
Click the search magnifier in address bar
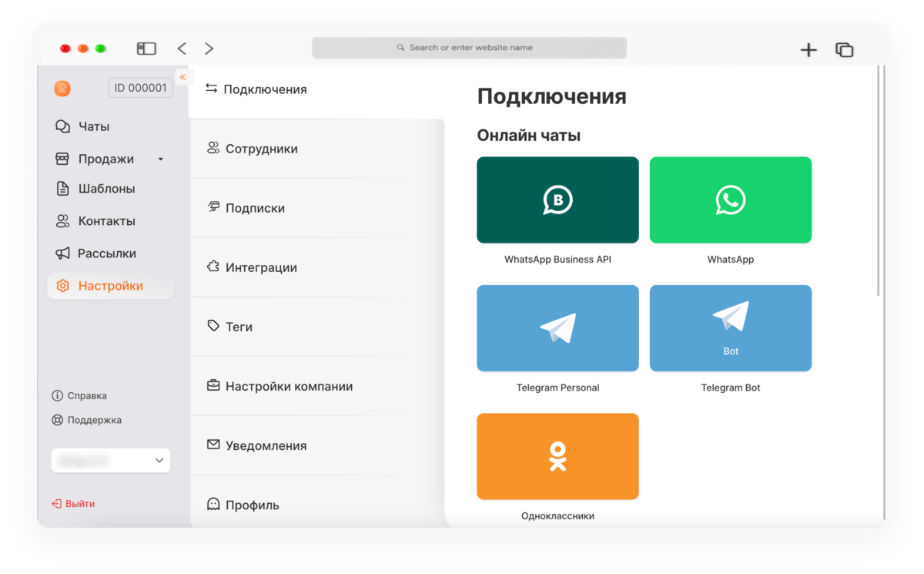point(400,48)
